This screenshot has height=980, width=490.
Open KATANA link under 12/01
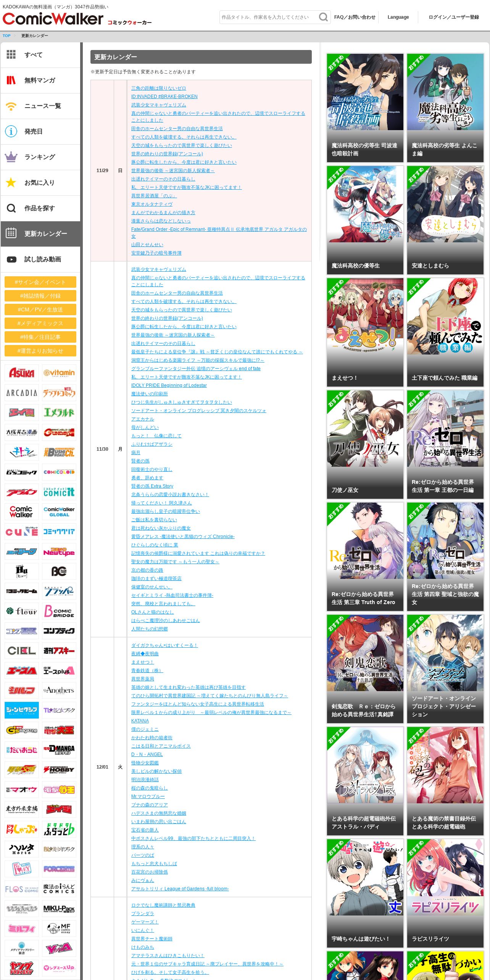click(x=140, y=721)
